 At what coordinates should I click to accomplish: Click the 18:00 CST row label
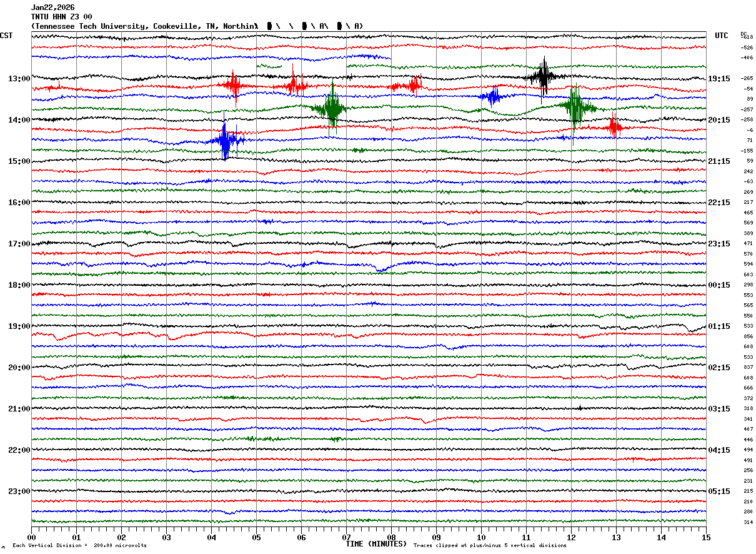pos(19,285)
